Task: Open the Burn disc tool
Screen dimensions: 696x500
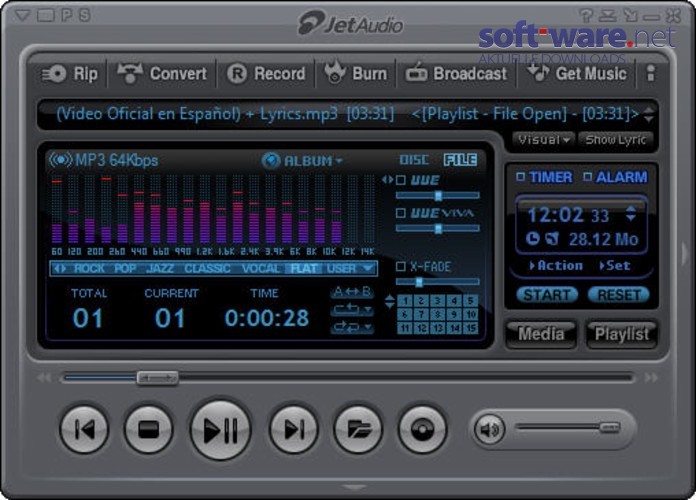Action: [x=356, y=73]
